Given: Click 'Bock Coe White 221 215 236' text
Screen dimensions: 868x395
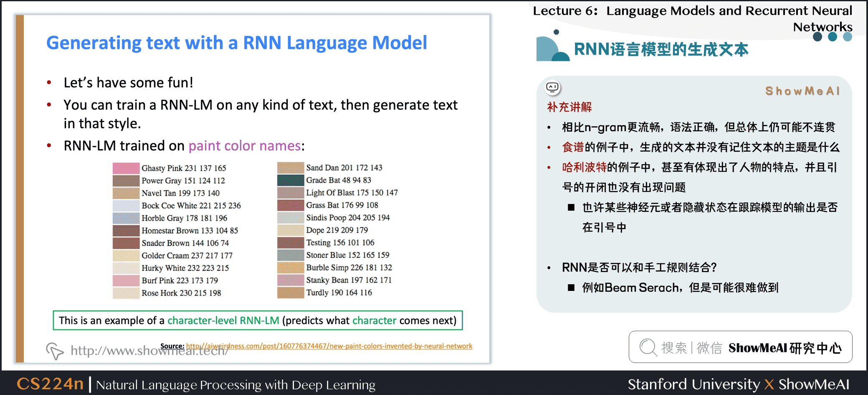Looking at the screenshot, I should (191, 206).
